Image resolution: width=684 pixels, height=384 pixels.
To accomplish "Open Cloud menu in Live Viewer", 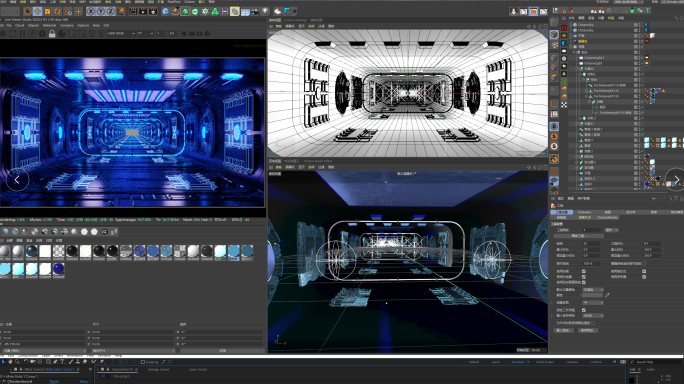I will (x=20, y=25).
